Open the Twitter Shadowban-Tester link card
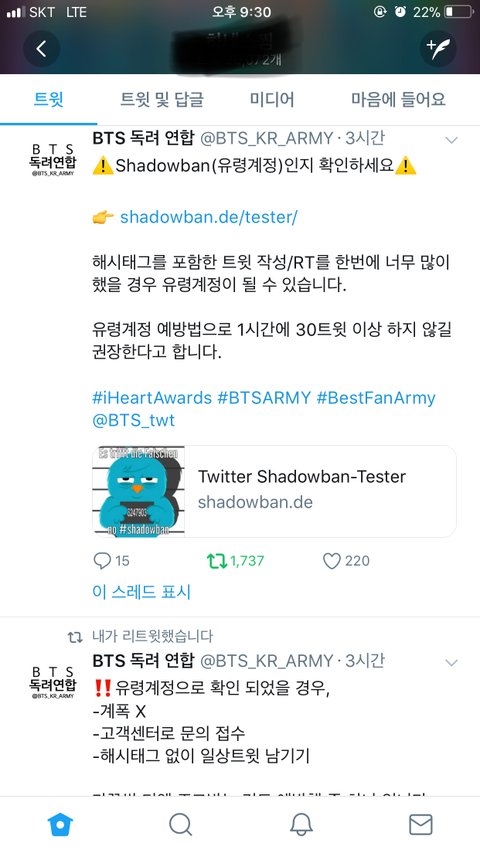Screen dimensions: 480x853 (x=274, y=491)
